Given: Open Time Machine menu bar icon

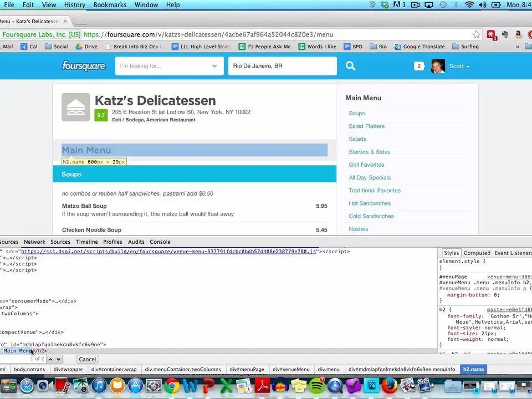Looking at the screenshot, I should coord(443,5).
